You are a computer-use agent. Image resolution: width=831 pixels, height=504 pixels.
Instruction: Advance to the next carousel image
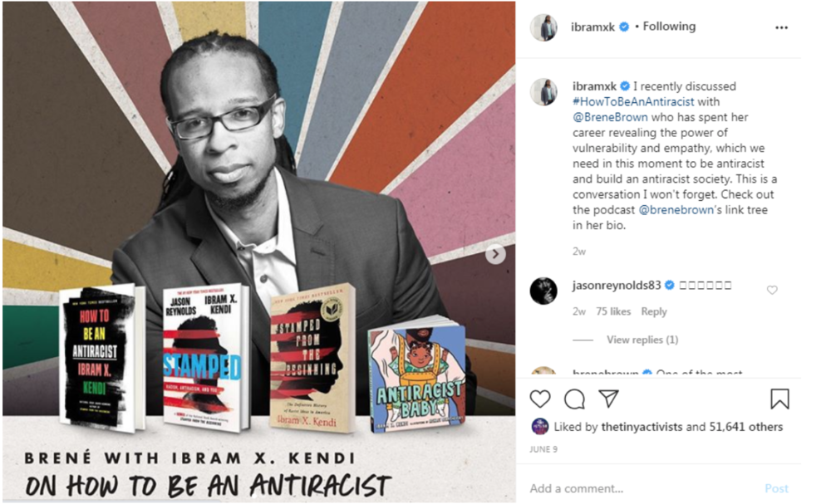click(x=495, y=254)
